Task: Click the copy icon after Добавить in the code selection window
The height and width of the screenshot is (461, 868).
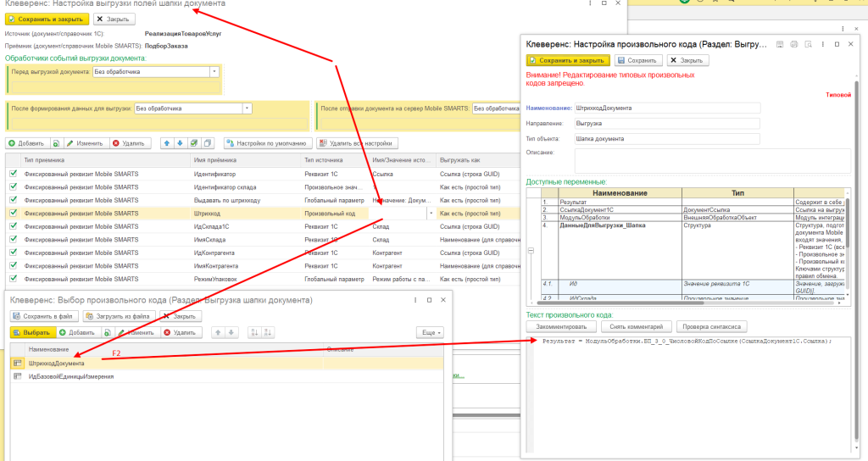Action: 107,332
